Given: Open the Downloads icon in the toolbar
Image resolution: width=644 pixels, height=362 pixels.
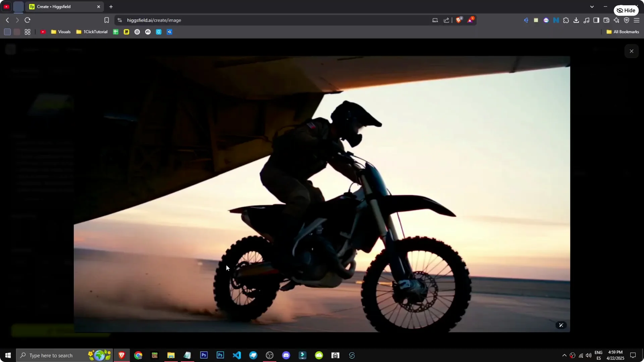Looking at the screenshot, I should click(576, 20).
